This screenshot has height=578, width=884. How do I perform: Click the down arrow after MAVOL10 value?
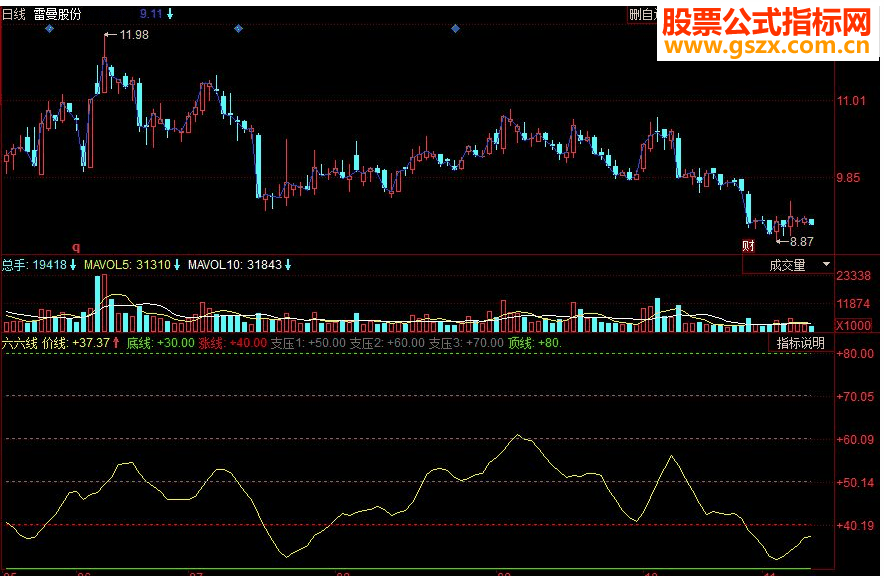tap(288, 264)
